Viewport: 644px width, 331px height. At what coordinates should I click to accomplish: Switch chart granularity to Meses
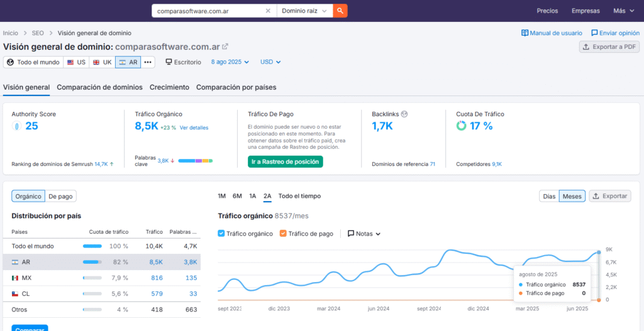pos(572,197)
